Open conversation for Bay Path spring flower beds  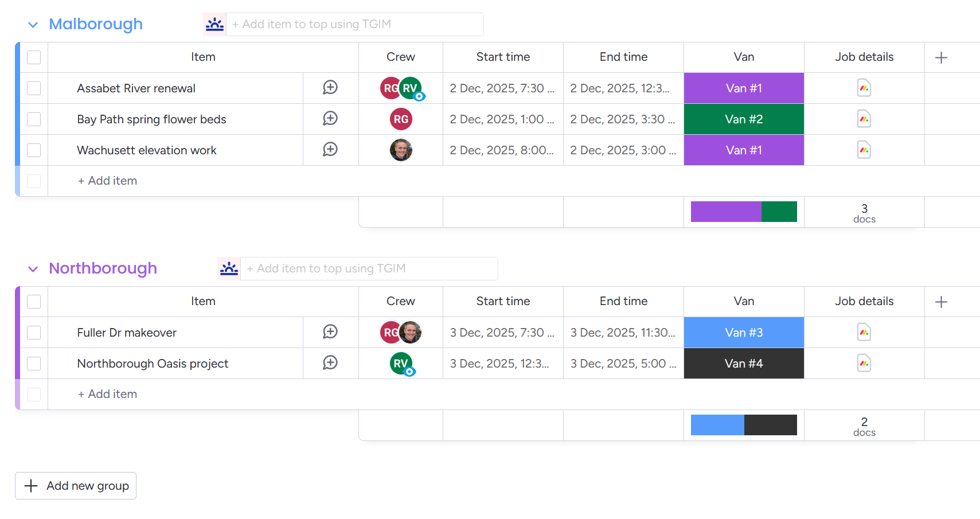pos(330,119)
